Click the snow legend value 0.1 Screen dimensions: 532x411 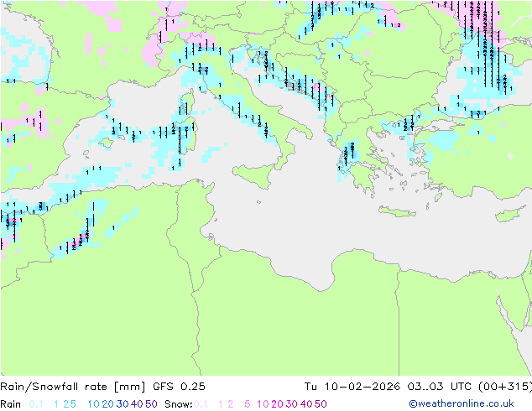(201, 404)
